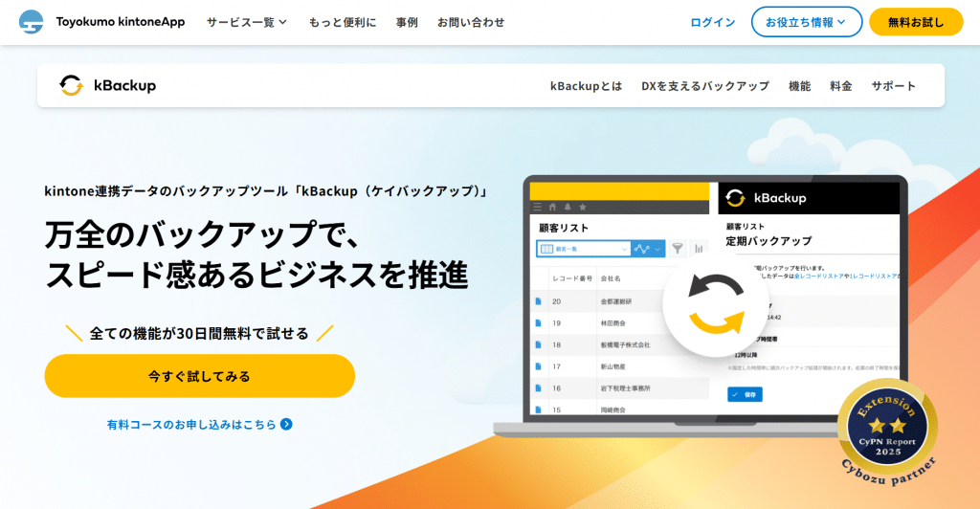This screenshot has height=509, width=980.
Task: Click the 今すぐ試してみる button
Action: (x=199, y=376)
